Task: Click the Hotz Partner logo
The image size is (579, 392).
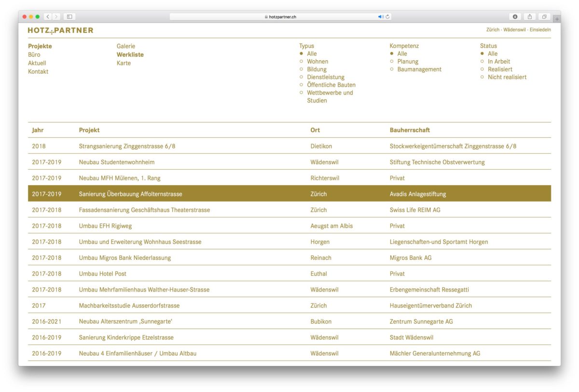Action: [61, 30]
